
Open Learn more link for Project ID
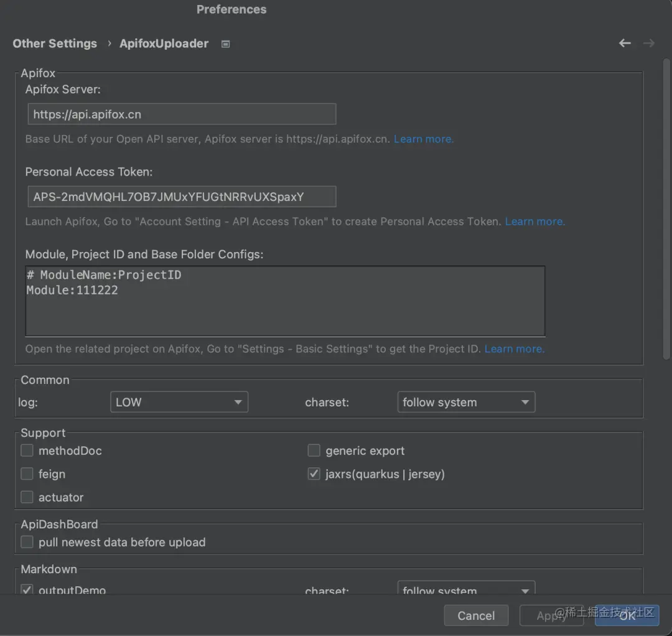(515, 348)
